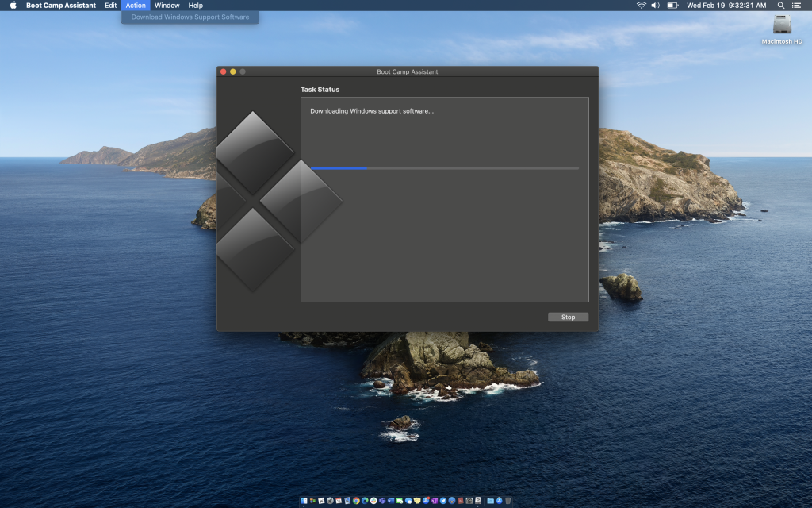Open Calendar from the Dock
The image size is (812, 508).
pos(339,501)
